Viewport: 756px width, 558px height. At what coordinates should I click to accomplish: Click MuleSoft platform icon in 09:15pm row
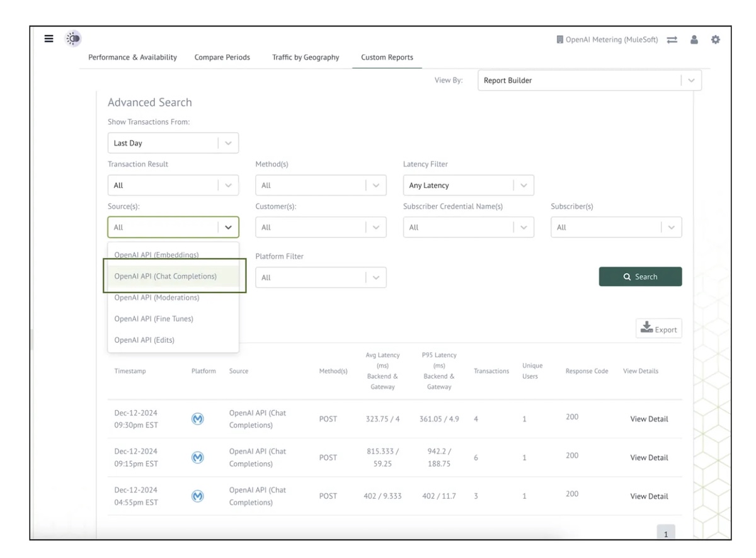[197, 458]
